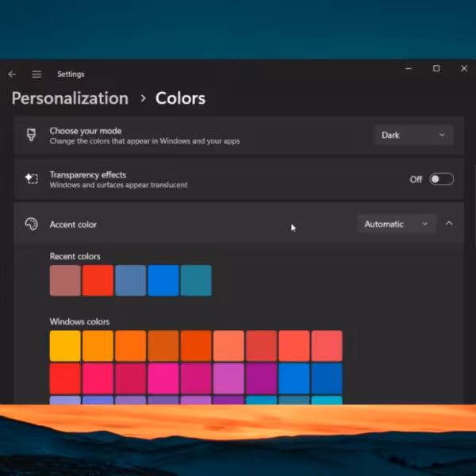The image size is (476, 476).
Task: Pick the teal recent color
Action: point(196,280)
